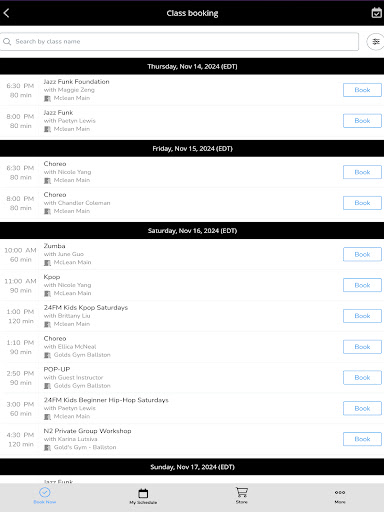Select the Store cart icon
The width and height of the screenshot is (384, 512).
[242, 492]
